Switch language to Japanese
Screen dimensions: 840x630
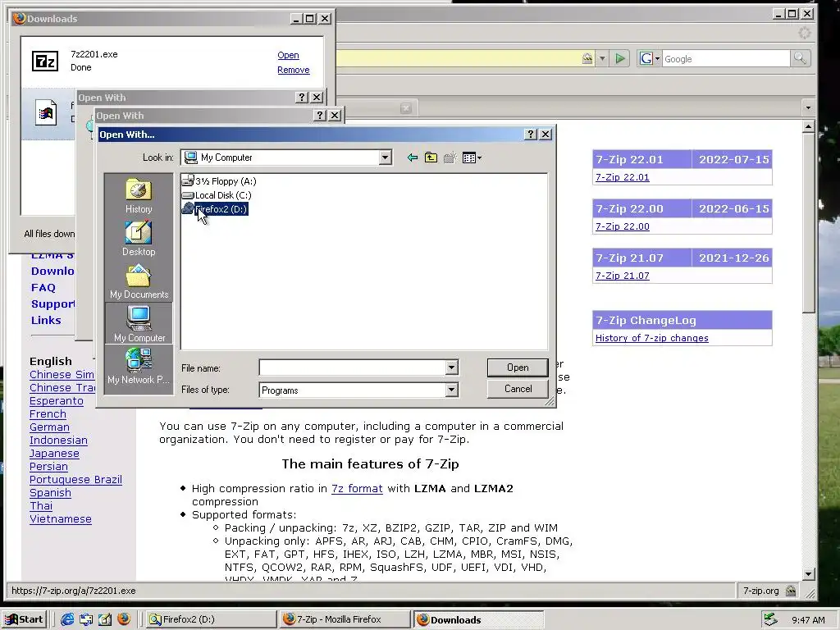click(x=54, y=454)
